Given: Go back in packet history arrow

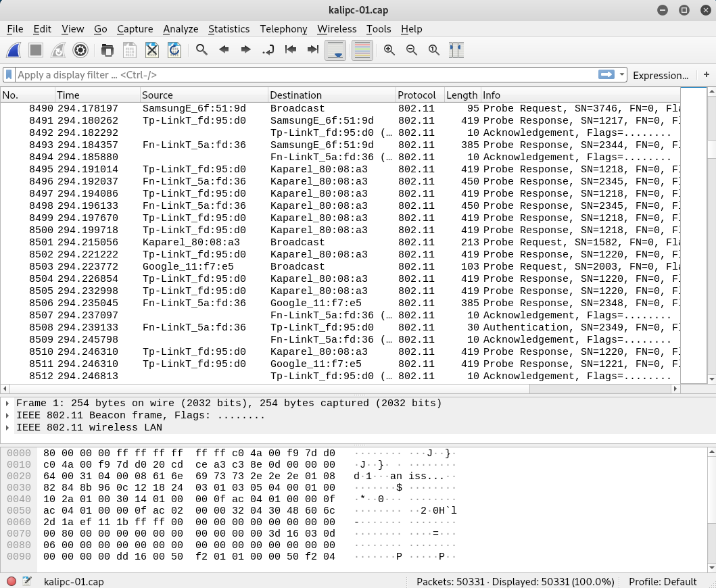Looking at the screenshot, I should [224, 50].
